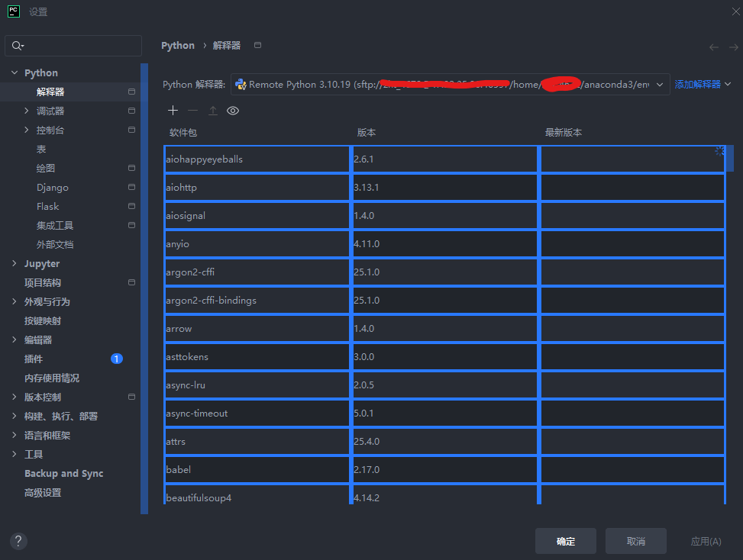Click Python breadcrumb link
Image resolution: width=743 pixels, height=560 pixels.
[x=178, y=46]
